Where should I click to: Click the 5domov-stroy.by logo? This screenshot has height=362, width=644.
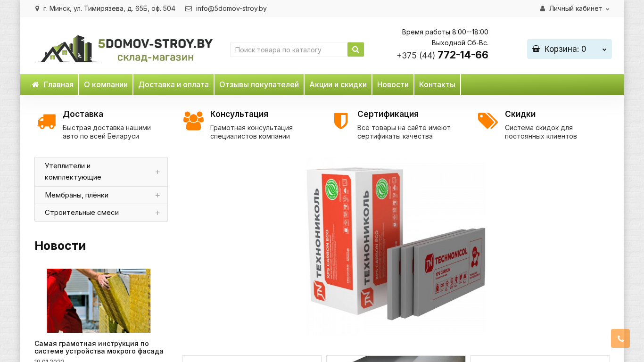point(124,49)
